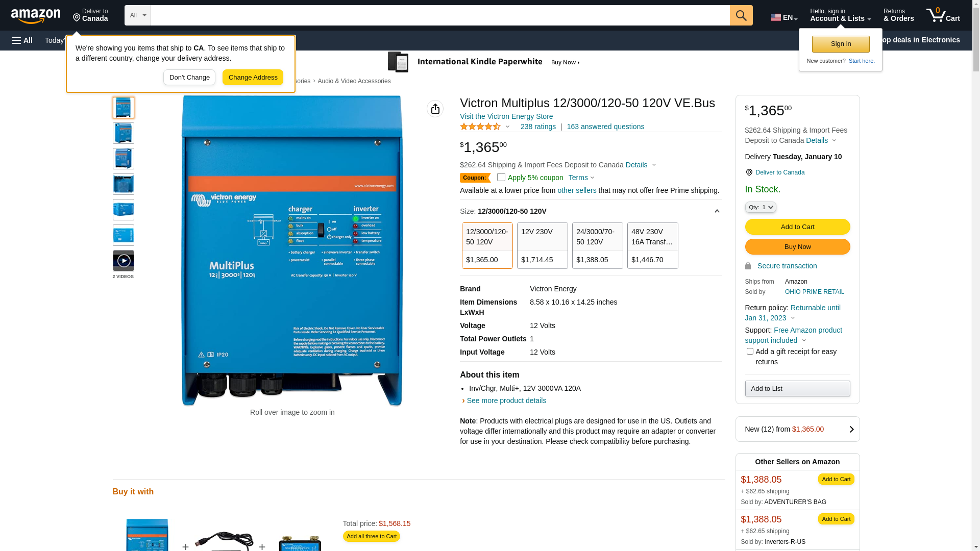The height and width of the screenshot is (551, 980).
Task: Click the Deliver to Canada location icon
Action: (749, 172)
